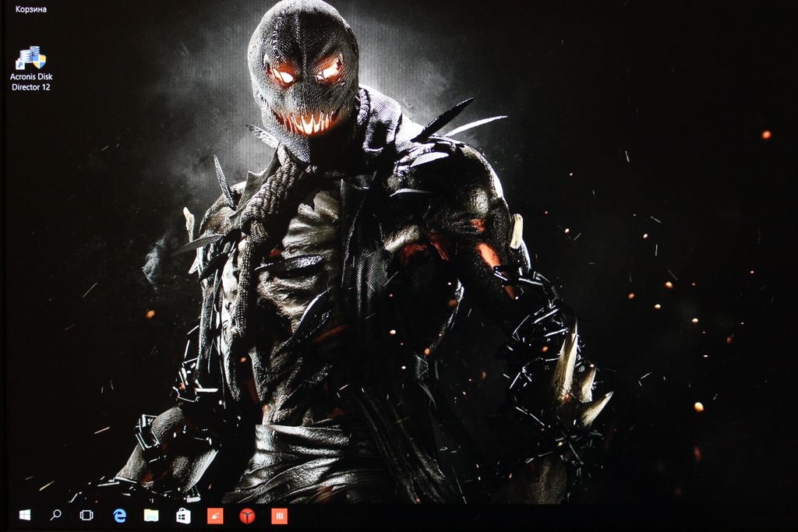This screenshot has height=532, width=798.
Task: Launch the orange three-bars taskbar app
Action: [280, 516]
